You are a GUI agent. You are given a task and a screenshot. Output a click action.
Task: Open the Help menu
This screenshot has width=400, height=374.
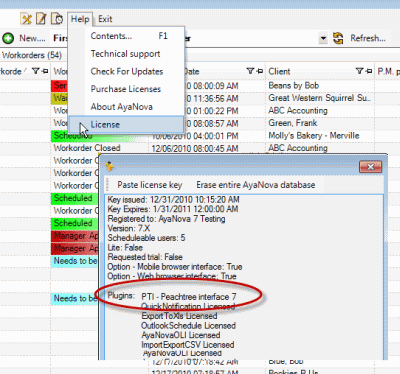[x=80, y=19]
